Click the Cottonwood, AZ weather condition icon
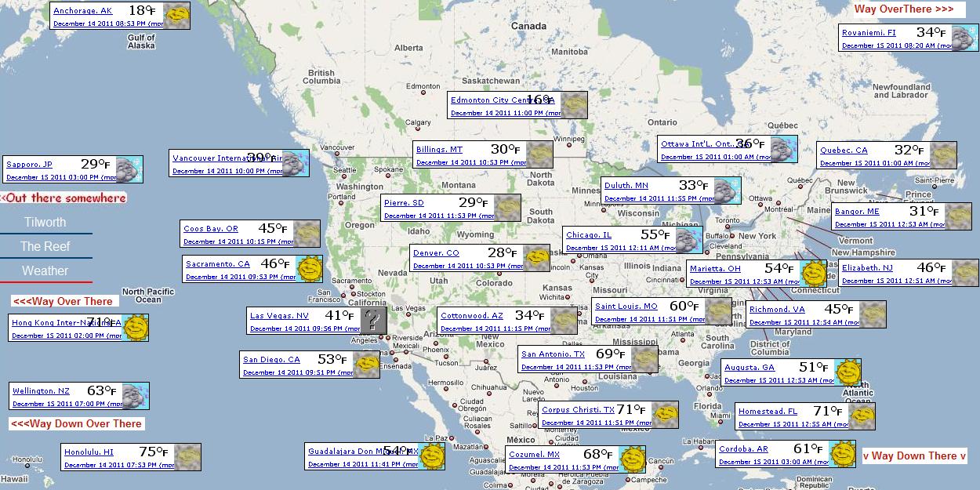Screen dimensions: 980x490 [x=564, y=321]
